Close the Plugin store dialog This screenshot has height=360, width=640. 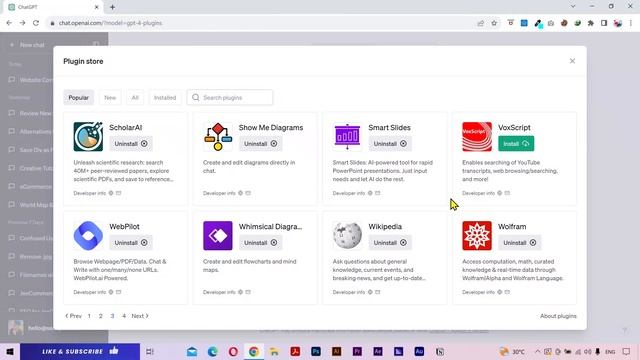[x=572, y=61]
